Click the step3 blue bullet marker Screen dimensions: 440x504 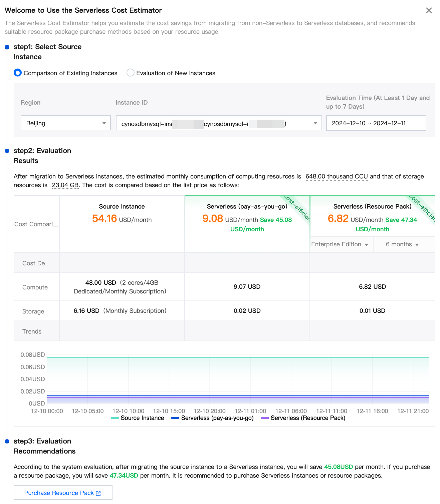tap(7, 442)
